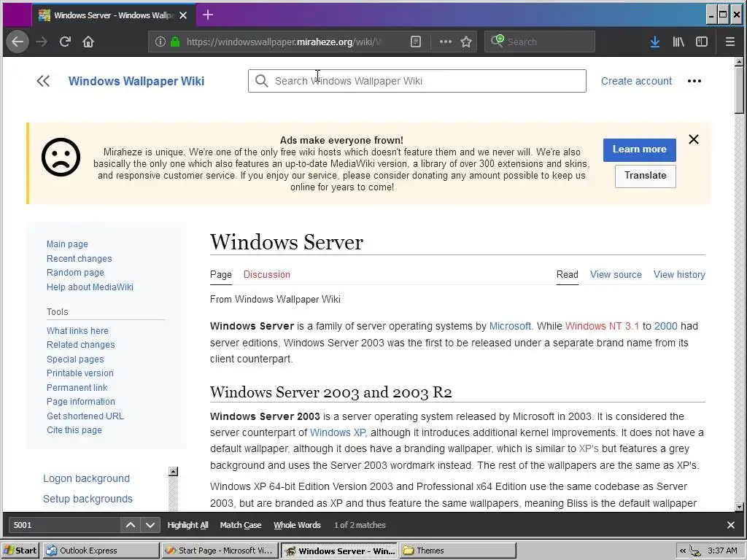This screenshot has width=747, height=560.
Task: Open Special pages link
Action: [x=75, y=359]
